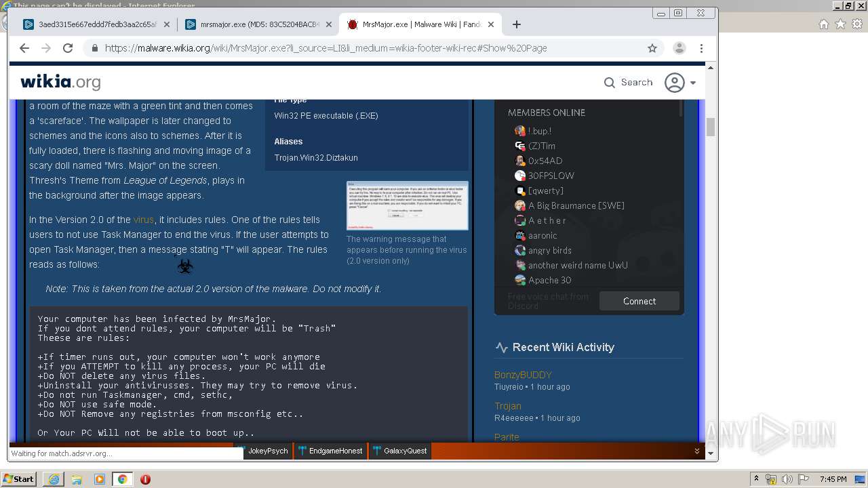868x488 pixels.
Task: Click the browser back arrow
Action: [x=24, y=48]
